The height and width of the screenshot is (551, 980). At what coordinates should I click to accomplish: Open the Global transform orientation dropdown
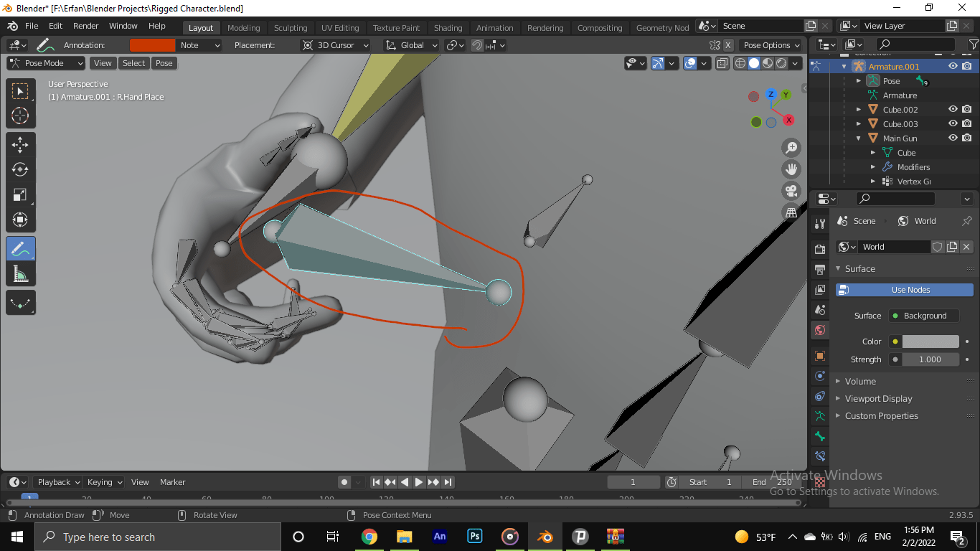[x=410, y=45]
